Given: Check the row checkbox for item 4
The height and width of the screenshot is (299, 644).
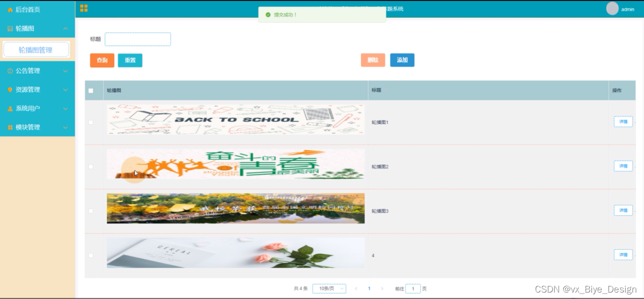Looking at the screenshot, I should click(x=91, y=255).
